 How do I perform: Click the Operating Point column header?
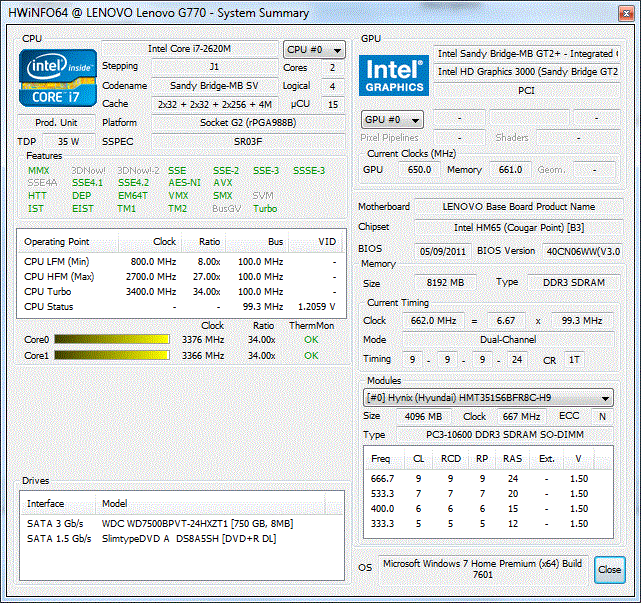(x=69, y=242)
